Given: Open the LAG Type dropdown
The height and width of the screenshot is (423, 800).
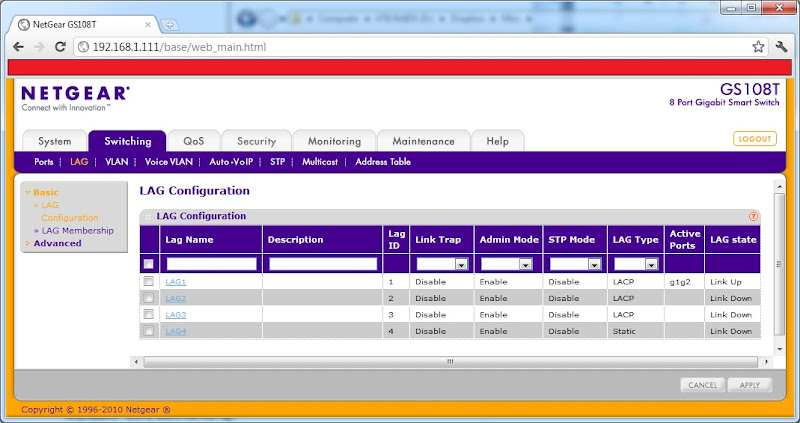Looking at the screenshot, I should pyautogui.click(x=636, y=264).
